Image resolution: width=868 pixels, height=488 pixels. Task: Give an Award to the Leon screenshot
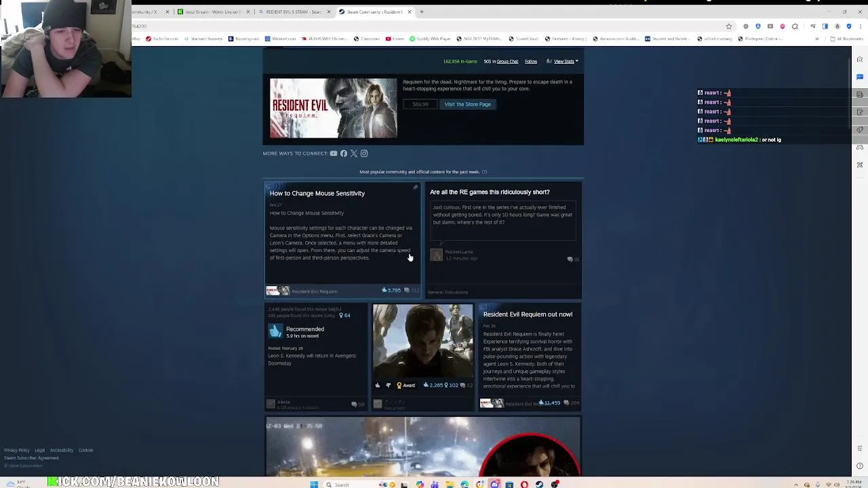(406, 385)
